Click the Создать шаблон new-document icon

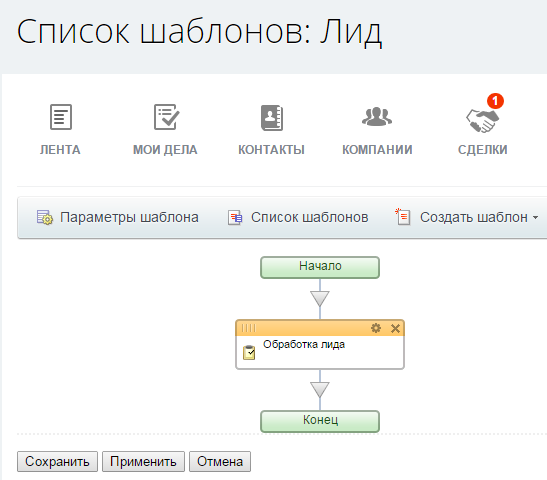(403, 217)
